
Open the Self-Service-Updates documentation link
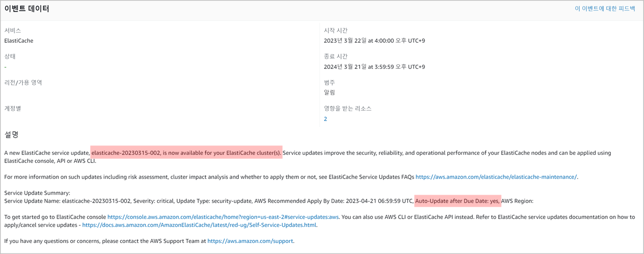tap(199, 225)
